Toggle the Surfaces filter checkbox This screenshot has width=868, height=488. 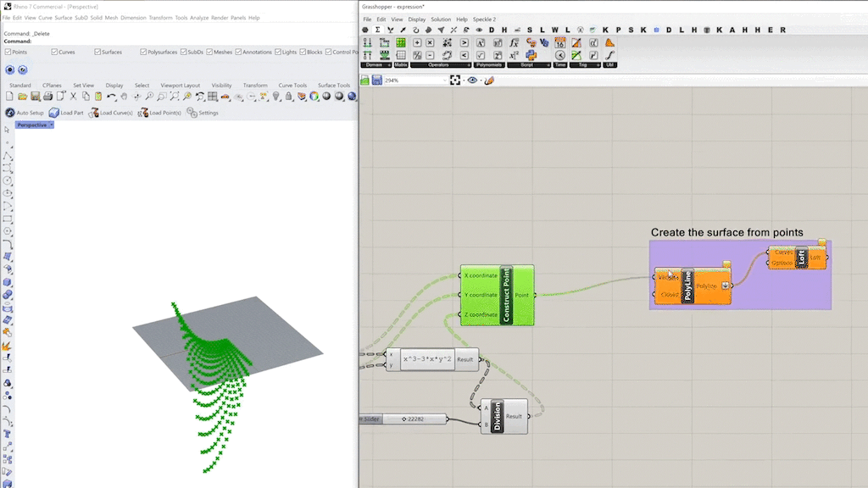pos(97,52)
